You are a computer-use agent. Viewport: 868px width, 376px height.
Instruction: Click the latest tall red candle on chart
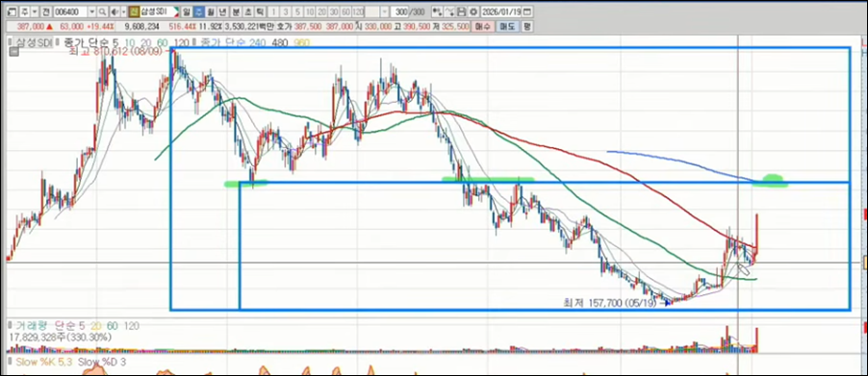[x=756, y=235]
